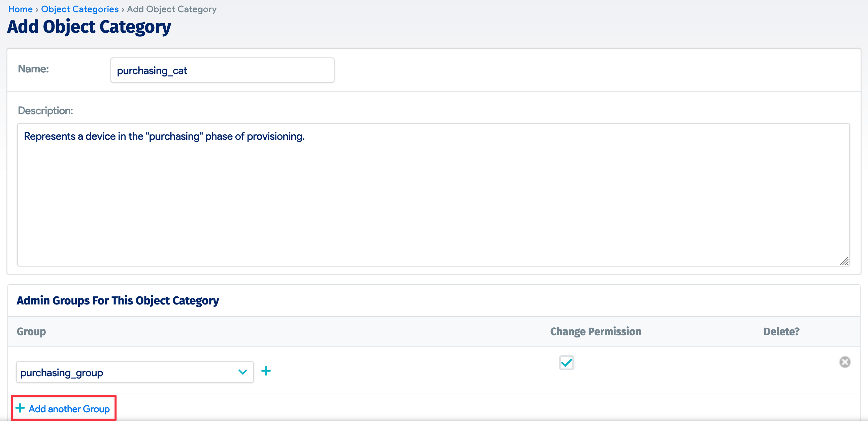Viewport: 868px width, 421px height.
Task: Click the teal plus icon beside the group dropdown
Action: click(266, 371)
